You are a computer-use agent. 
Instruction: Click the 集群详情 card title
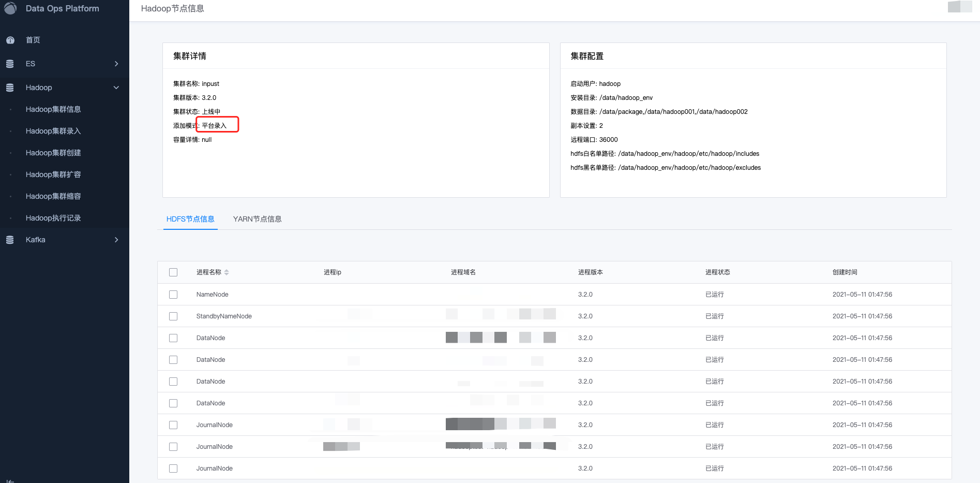point(190,56)
